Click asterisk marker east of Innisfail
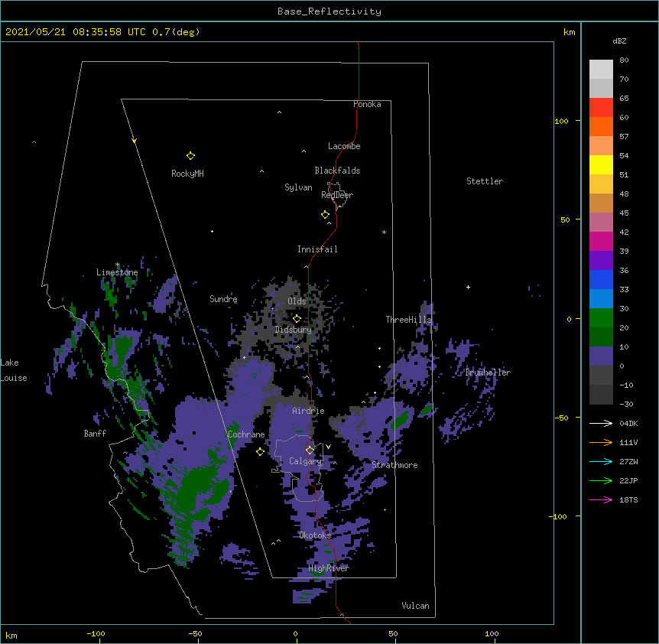The image size is (659, 644). tap(384, 232)
